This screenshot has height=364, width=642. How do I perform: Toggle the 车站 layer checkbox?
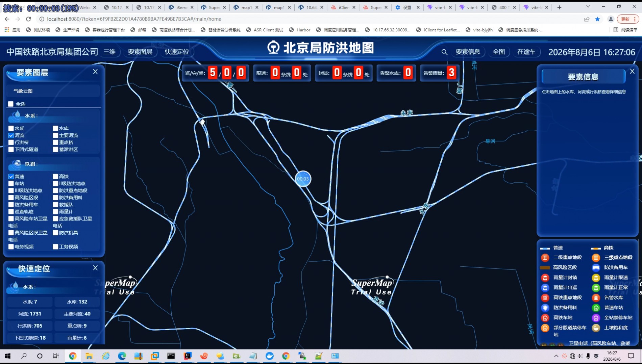(11, 184)
